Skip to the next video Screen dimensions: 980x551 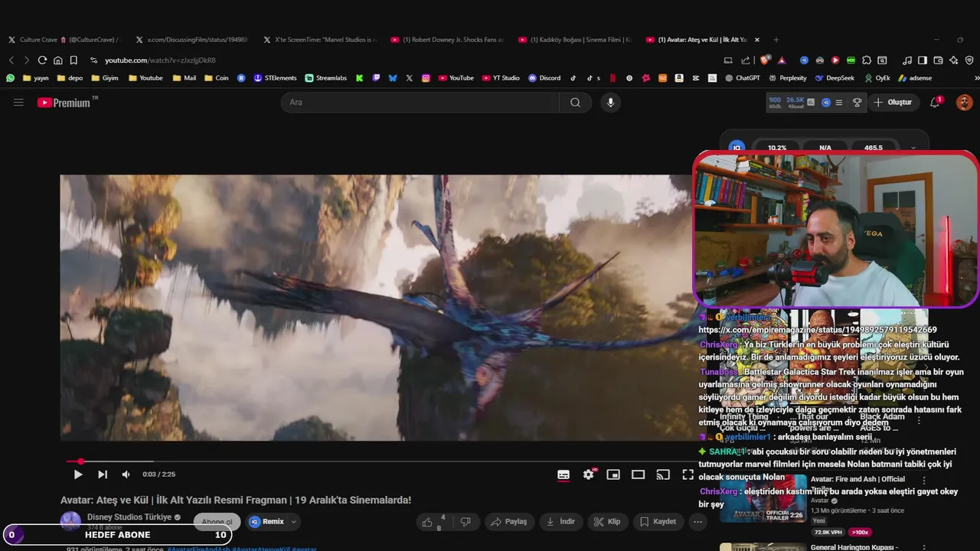(103, 474)
